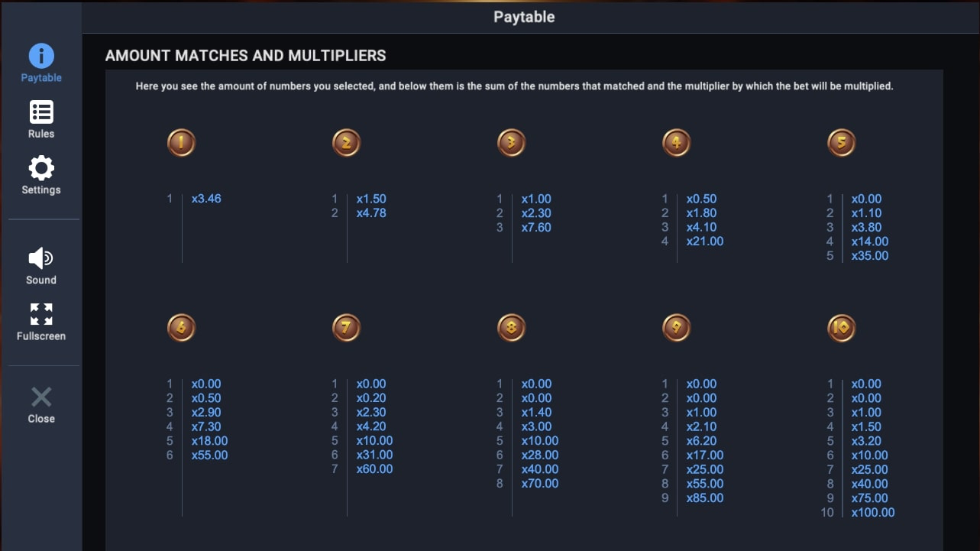Viewport: 980px width, 551px height.
Task: Select the number 6 coin icon
Action: click(x=181, y=327)
